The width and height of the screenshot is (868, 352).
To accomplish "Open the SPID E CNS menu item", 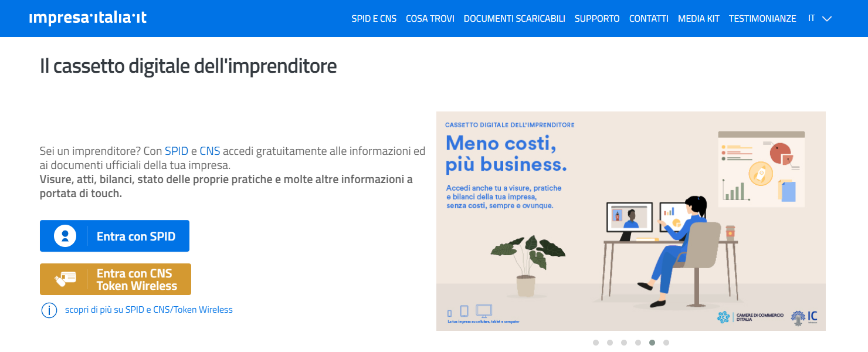I will pos(374,19).
